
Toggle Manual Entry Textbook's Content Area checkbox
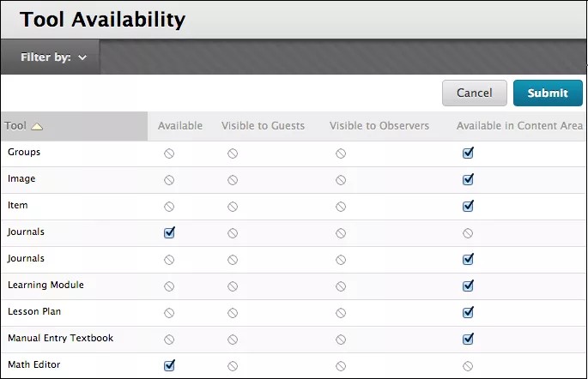click(x=468, y=339)
